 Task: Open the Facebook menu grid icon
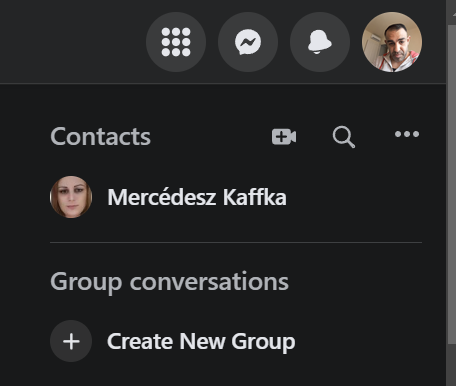click(x=176, y=42)
